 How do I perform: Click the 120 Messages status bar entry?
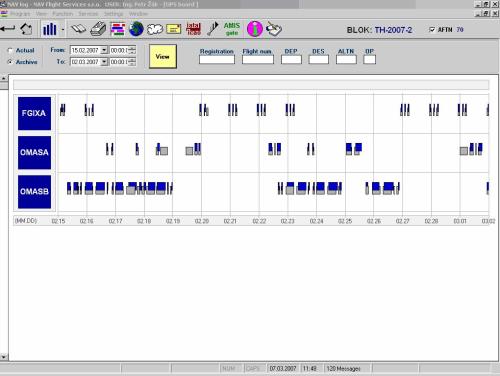[343, 368]
